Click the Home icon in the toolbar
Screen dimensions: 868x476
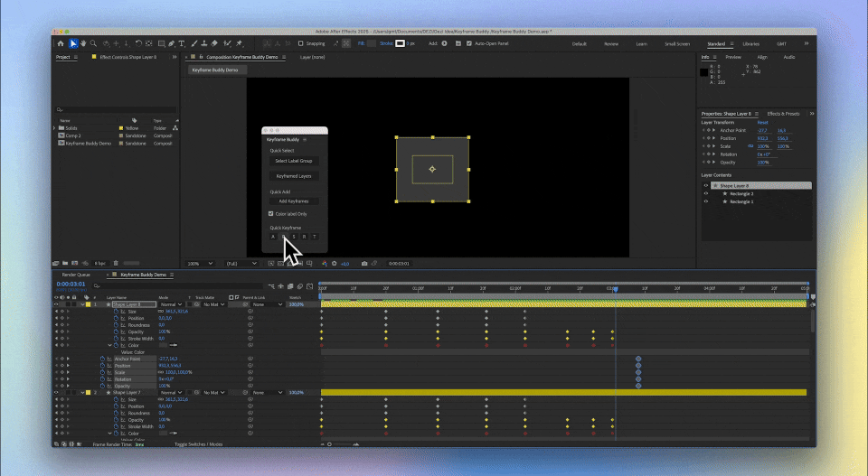(61, 43)
